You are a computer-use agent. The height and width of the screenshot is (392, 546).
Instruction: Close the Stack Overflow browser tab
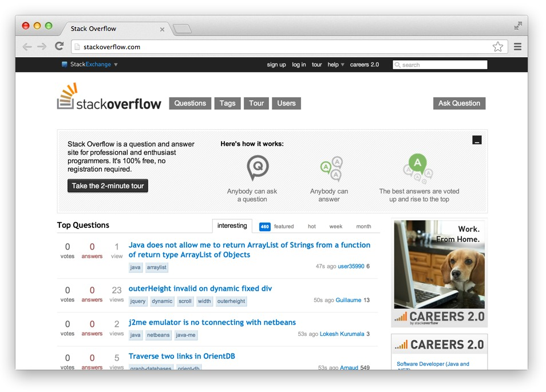[x=162, y=30]
